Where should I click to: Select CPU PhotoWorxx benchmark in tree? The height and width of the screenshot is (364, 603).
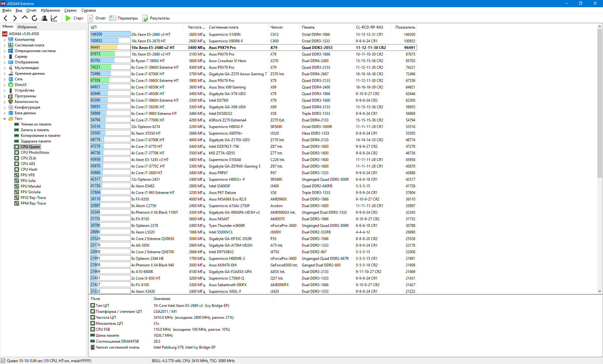35,153
